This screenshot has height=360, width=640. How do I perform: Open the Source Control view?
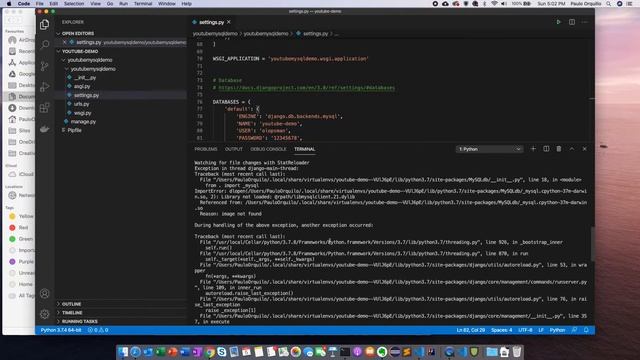(x=44, y=66)
